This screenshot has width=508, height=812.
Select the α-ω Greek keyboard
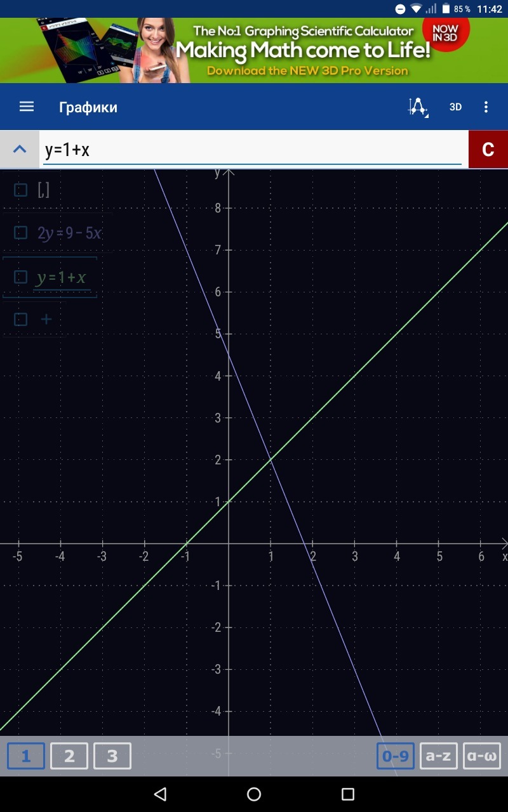point(482,756)
